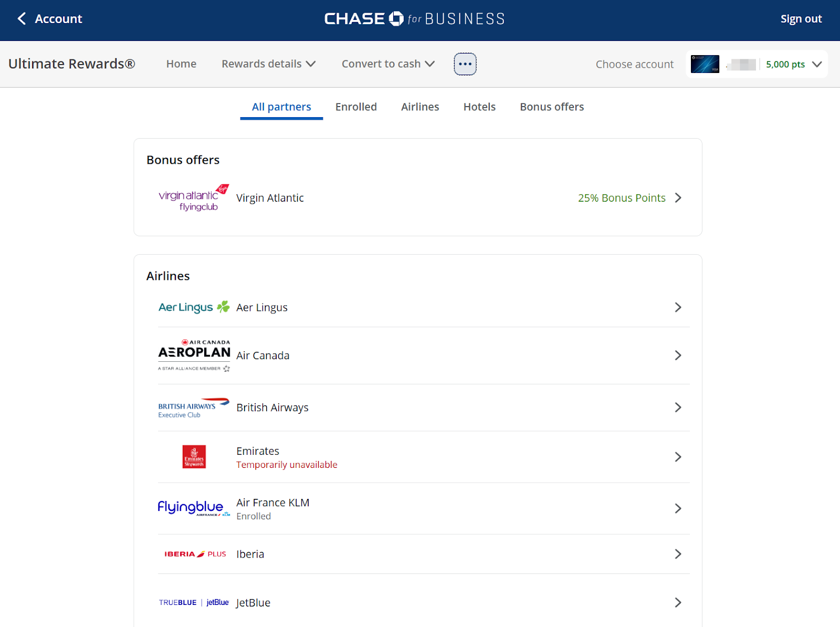
Task: Click the Airlines section heading
Action: click(x=168, y=276)
